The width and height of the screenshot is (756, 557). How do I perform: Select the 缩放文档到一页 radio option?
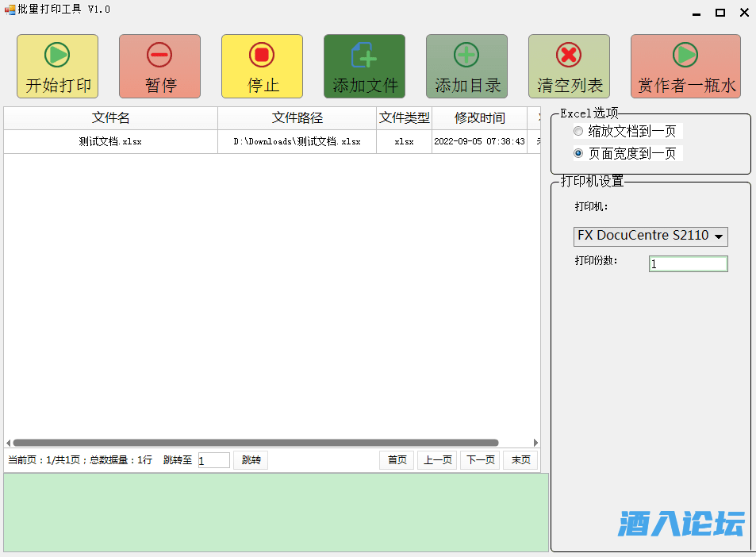pyautogui.click(x=578, y=131)
